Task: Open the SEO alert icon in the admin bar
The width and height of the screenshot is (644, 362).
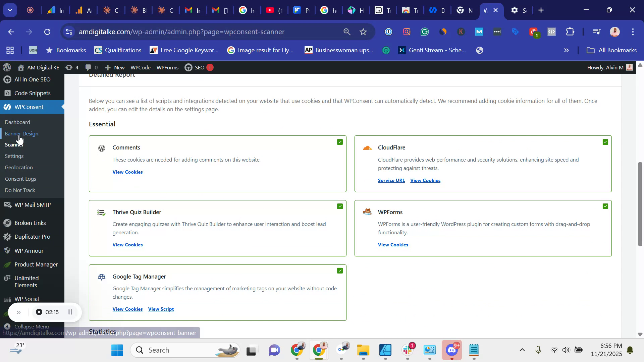Action: tap(210, 67)
